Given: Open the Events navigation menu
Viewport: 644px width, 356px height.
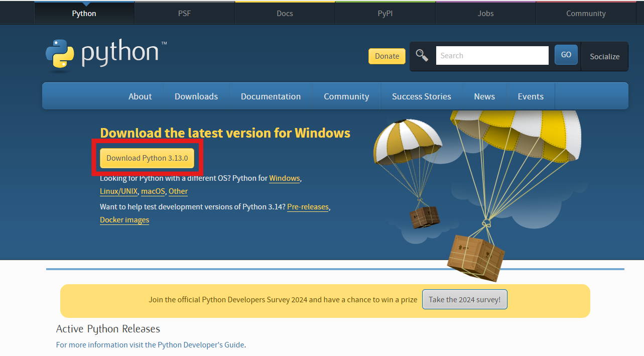Looking at the screenshot, I should [531, 96].
